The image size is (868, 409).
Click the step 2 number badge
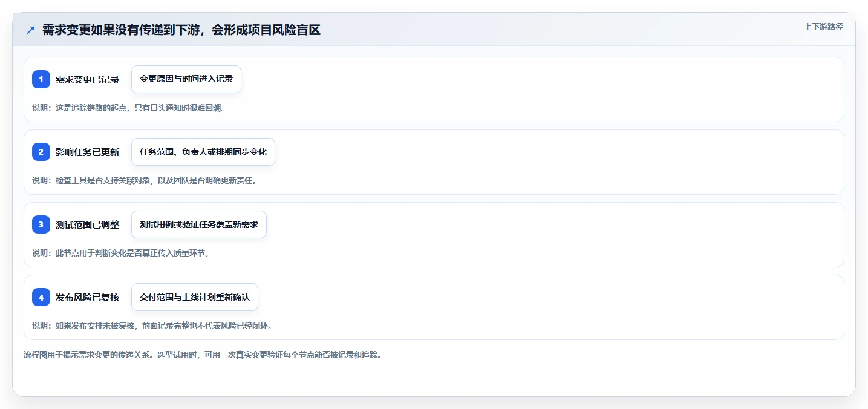[41, 152]
